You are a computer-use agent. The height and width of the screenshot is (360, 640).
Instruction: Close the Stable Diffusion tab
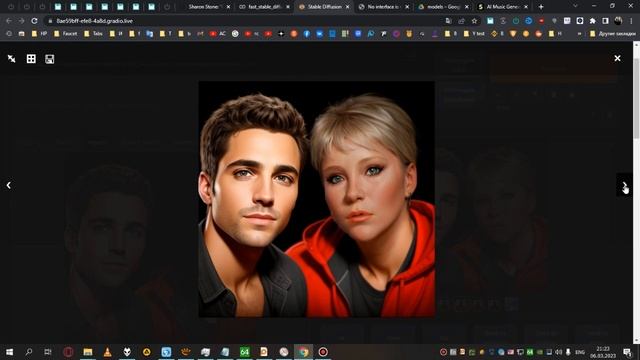[347, 7]
